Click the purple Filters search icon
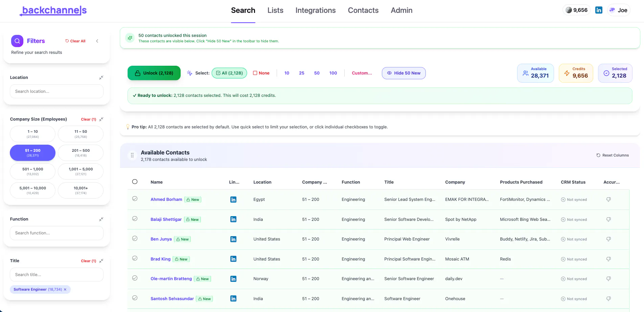 (x=17, y=41)
